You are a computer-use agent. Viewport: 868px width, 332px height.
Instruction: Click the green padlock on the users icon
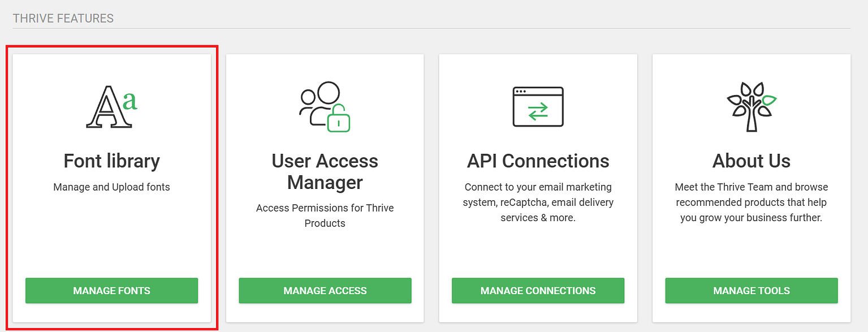339,118
